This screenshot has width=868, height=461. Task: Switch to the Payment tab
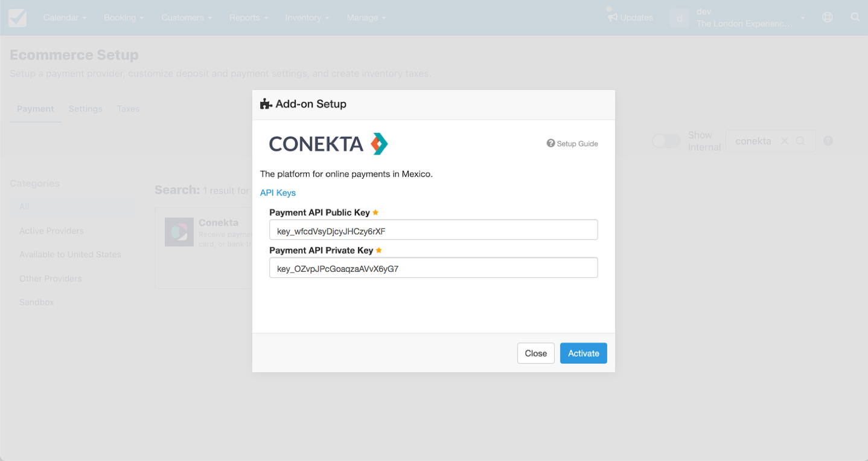point(36,109)
